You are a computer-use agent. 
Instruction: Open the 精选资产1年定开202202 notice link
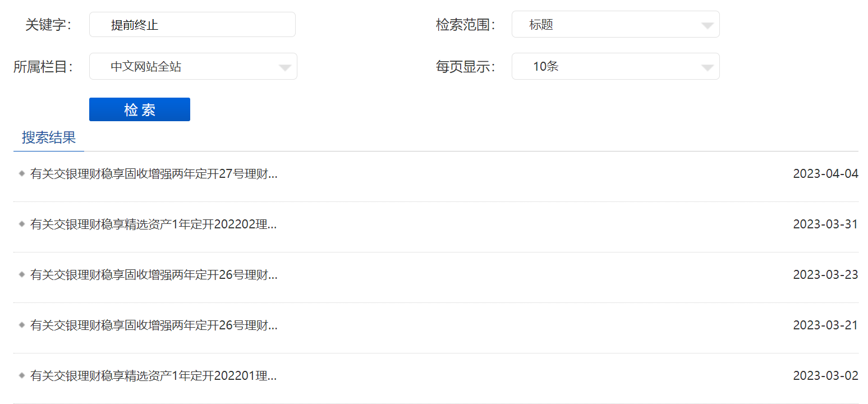click(154, 224)
